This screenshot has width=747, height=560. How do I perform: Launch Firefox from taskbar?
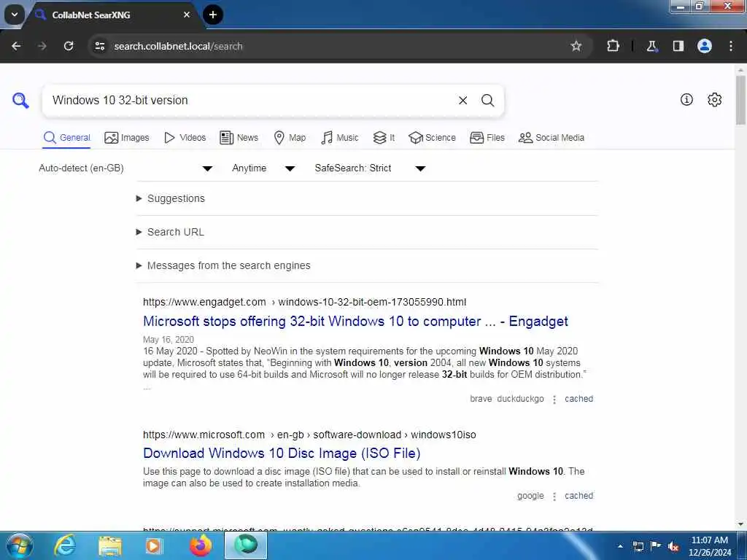point(201,545)
